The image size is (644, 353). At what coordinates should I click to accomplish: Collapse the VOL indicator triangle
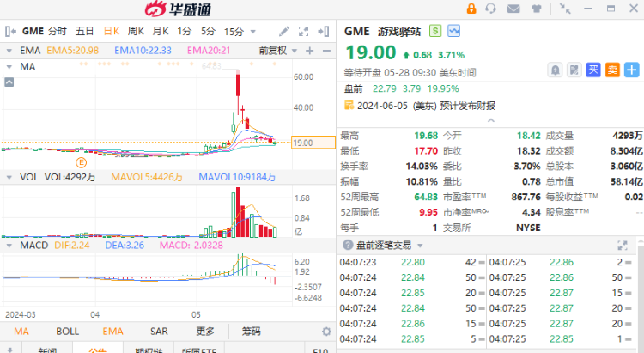tap(9, 178)
